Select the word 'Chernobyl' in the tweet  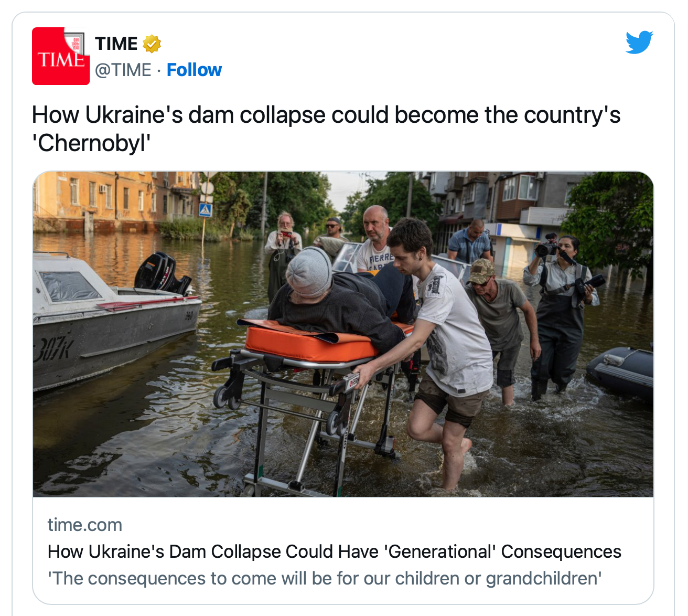[x=92, y=143]
